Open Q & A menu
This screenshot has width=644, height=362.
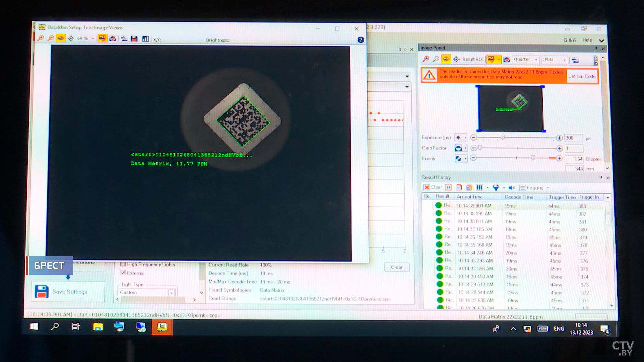pyautogui.click(x=570, y=40)
